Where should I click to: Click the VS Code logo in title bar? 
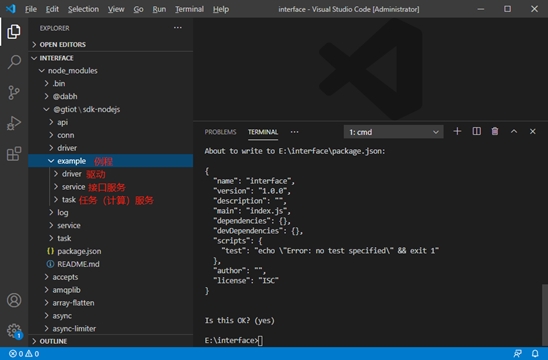(11, 9)
